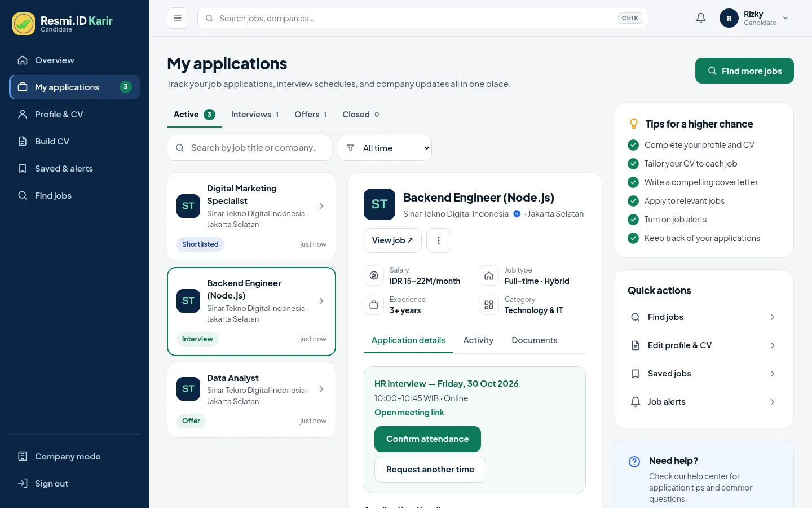Select the Interviews tab
Viewport: 812px width, 508px height.
pos(255,115)
